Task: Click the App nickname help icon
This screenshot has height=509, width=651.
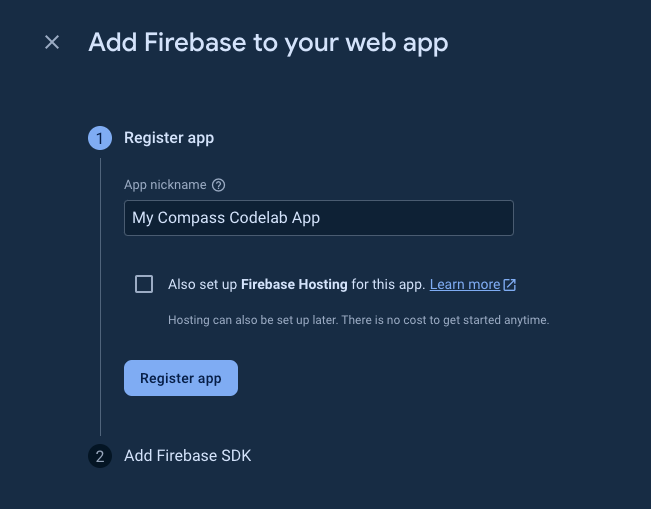Action: point(219,185)
